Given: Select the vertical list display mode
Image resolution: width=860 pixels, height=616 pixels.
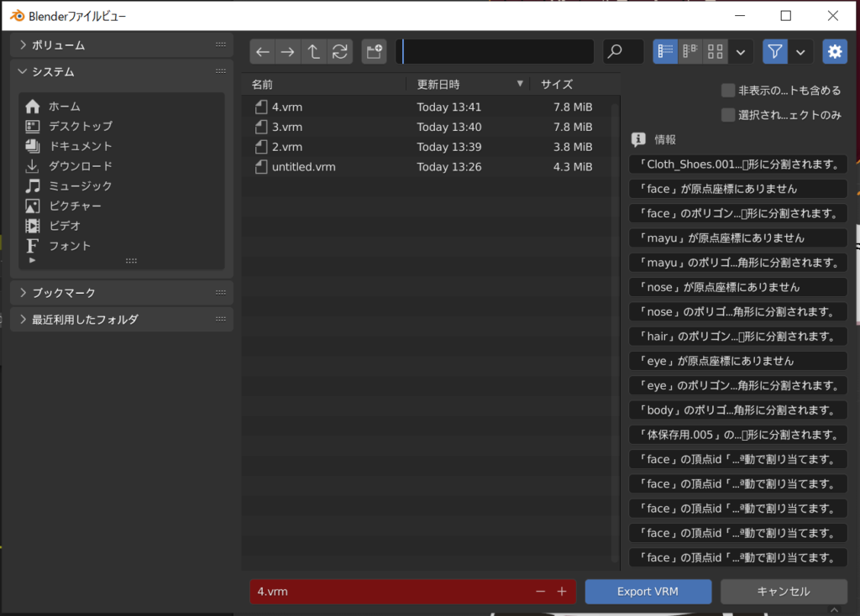Looking at the screenshot, I should (664, 51).
